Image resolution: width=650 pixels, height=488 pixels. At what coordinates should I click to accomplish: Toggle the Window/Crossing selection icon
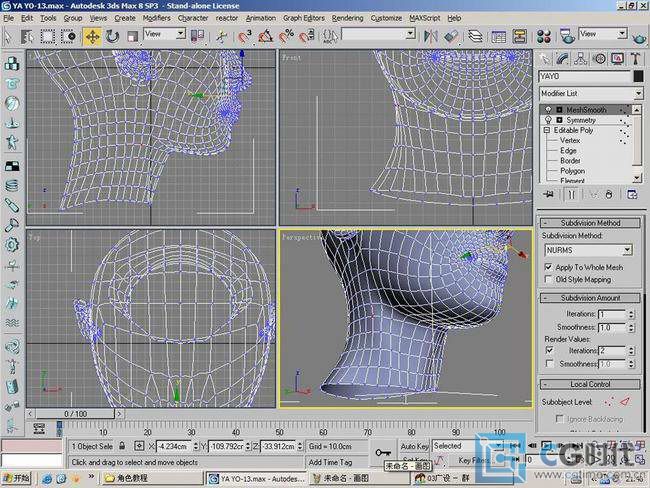pos(68,36)
